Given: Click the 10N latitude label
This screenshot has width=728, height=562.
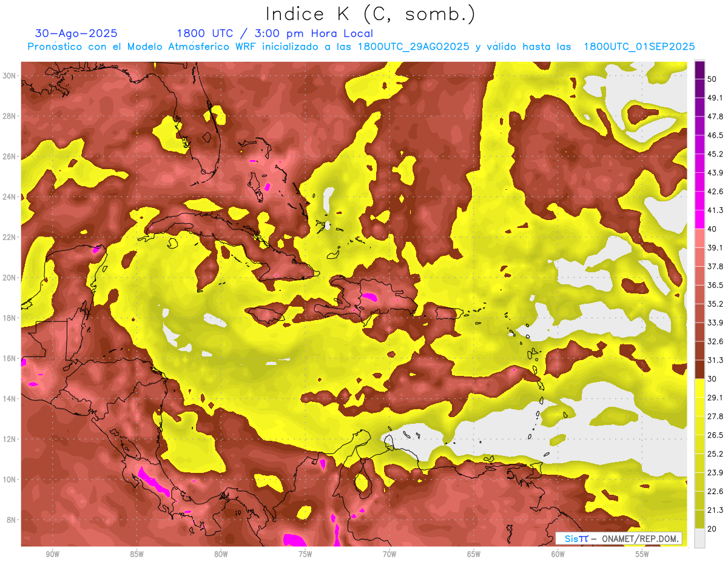Looking at the screenshot, I should [x=9, y=479].
